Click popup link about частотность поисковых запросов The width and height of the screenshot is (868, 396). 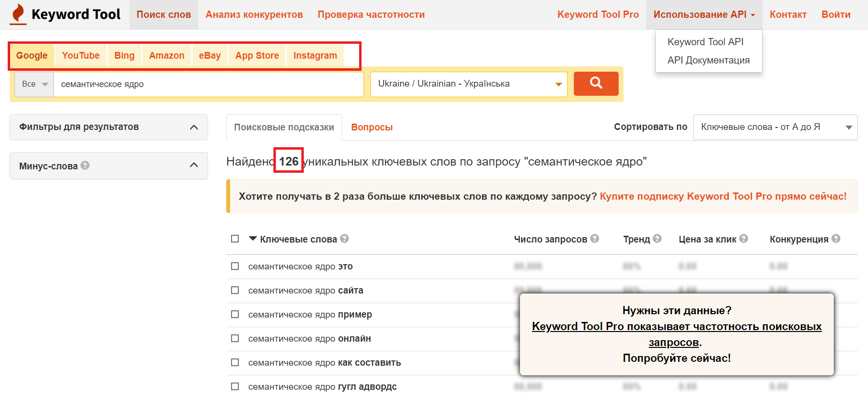[x=677, y=334]
